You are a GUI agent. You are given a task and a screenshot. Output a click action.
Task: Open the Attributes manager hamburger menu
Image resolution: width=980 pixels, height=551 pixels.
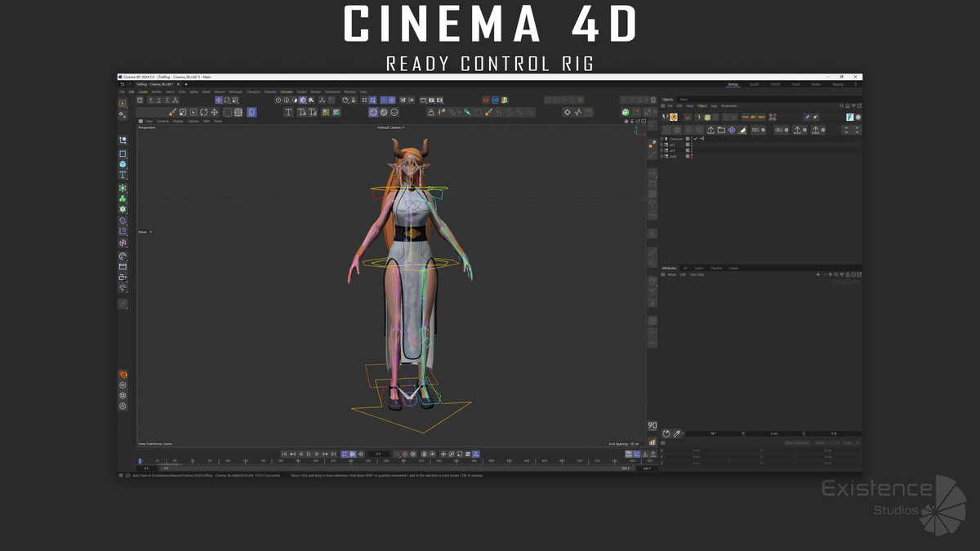(x=662, y=274)
